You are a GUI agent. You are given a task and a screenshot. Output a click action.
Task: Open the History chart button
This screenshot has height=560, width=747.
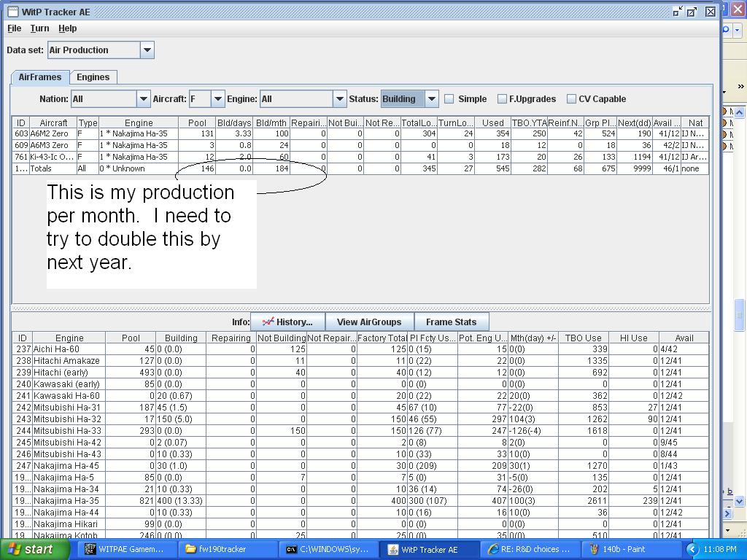point(287,322)
